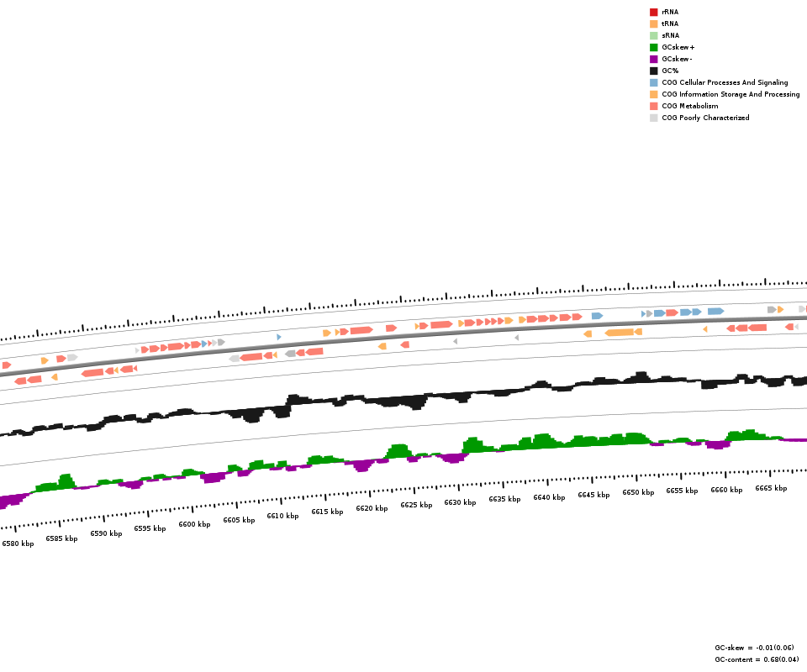Screen dimensions: 807x672
Task: Select the light green sRNA legend swatch
Action: click(x=653, y=35)
